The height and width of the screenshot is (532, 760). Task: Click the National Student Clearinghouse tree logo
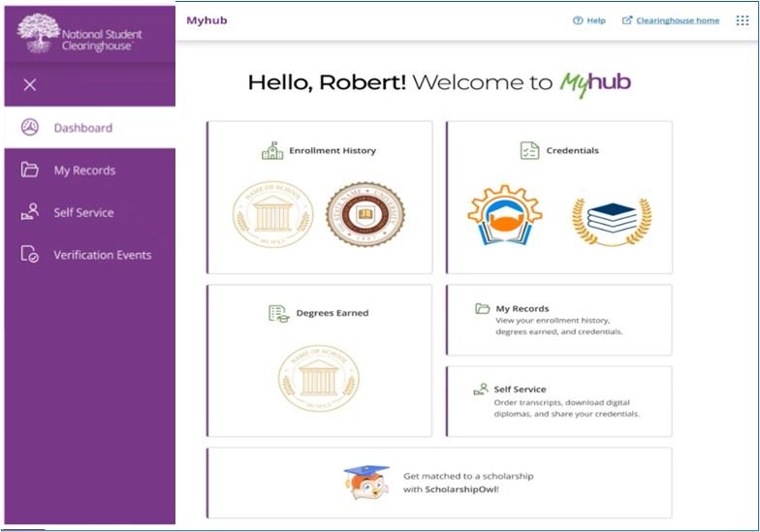[38, 33]
